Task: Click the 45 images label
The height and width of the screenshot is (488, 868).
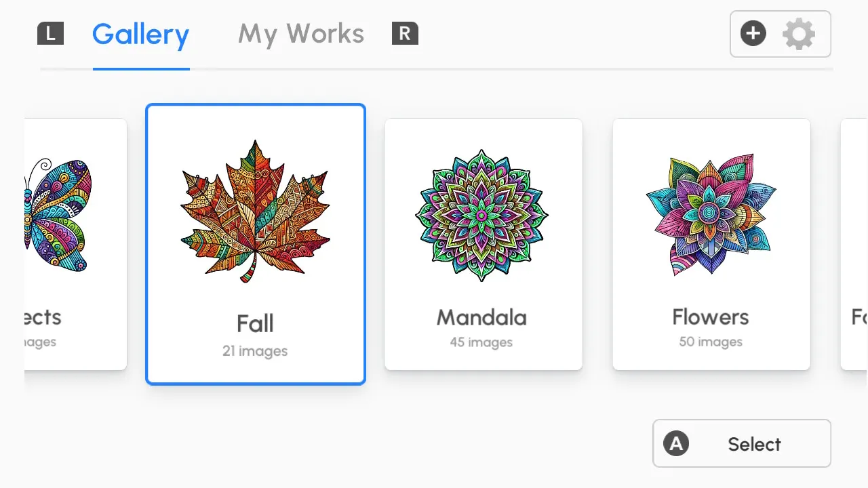Action: [x=481, y=342]
